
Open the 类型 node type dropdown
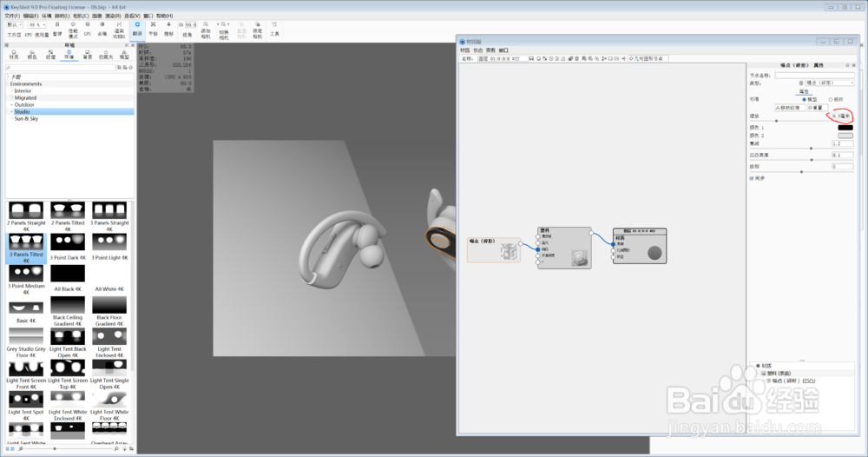[x=829, y=83]
